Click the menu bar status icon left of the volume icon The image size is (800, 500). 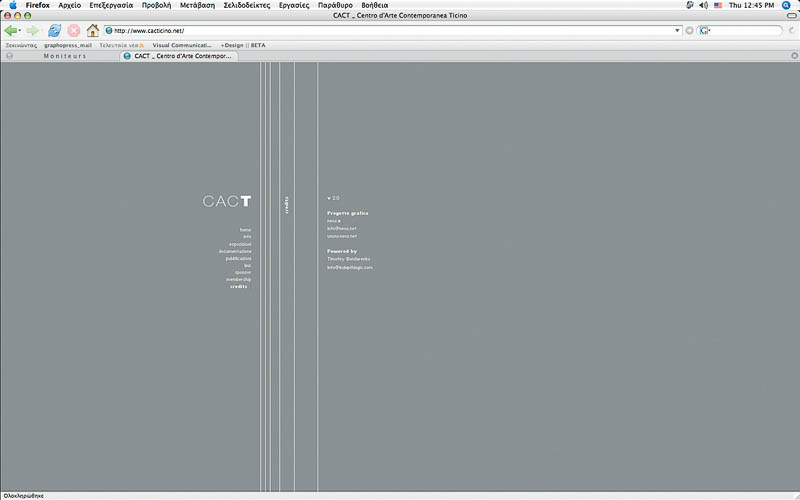690,5
